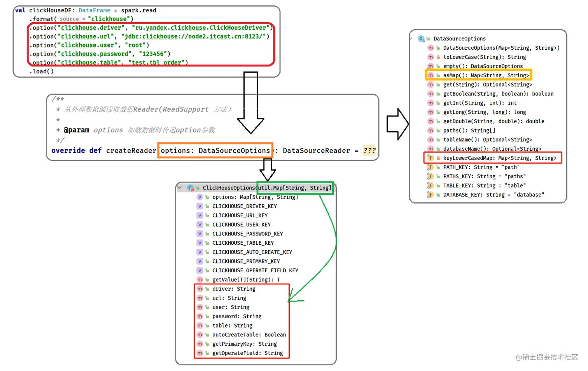Image resolution: width=588 pixels, height=371 pixels.
Task: Select empty(): DataSourceOptions method
Action: click(475, 66)
